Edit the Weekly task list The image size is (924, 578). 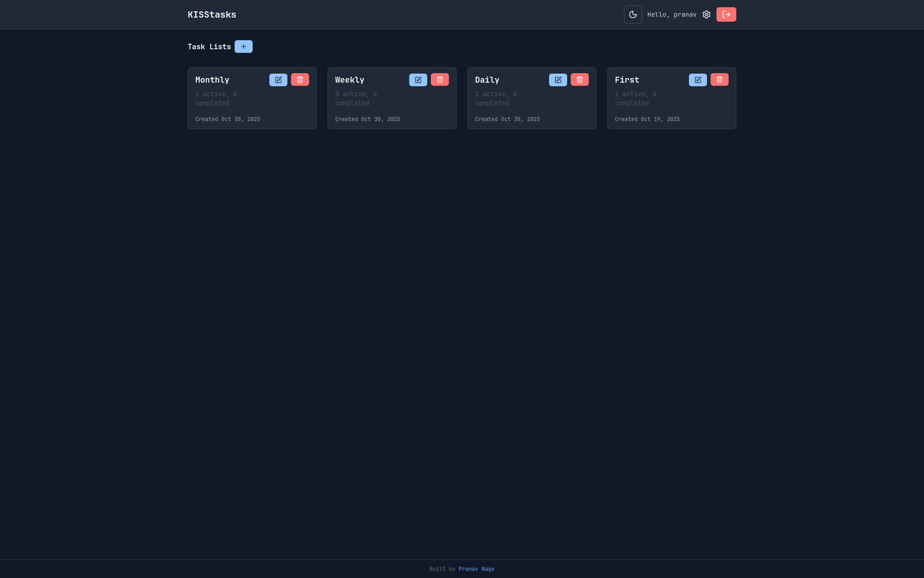[x=418, y=80]
